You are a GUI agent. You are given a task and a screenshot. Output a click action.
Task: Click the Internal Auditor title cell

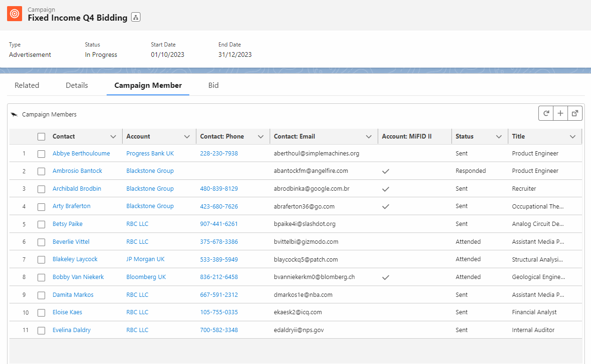[x=533, y=330]
